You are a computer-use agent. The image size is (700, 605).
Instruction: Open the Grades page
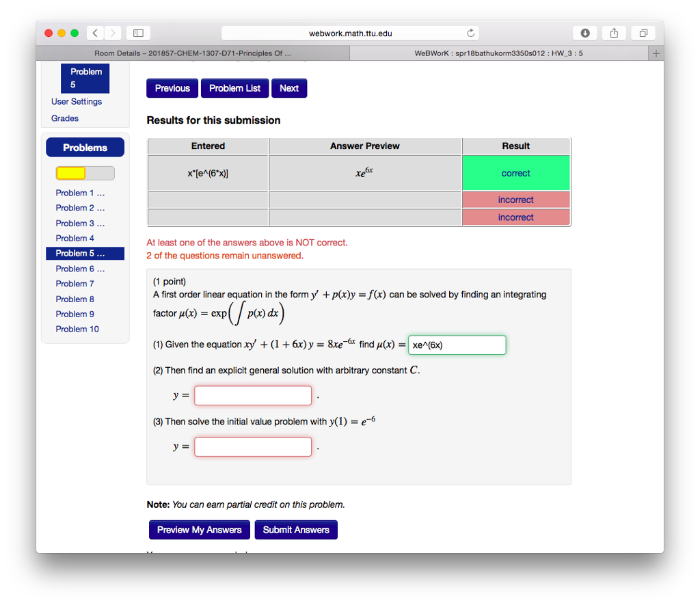pyautogui.click(x=64, y=118)
